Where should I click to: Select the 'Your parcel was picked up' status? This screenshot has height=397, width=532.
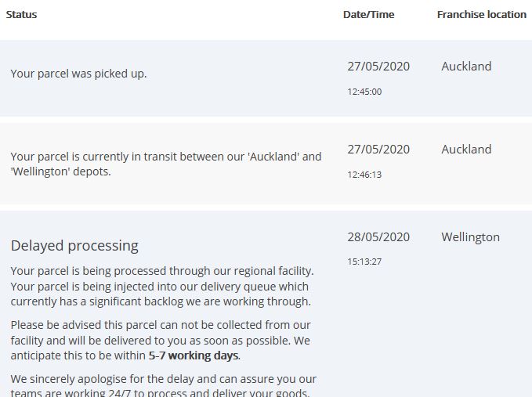pos(78,74)
